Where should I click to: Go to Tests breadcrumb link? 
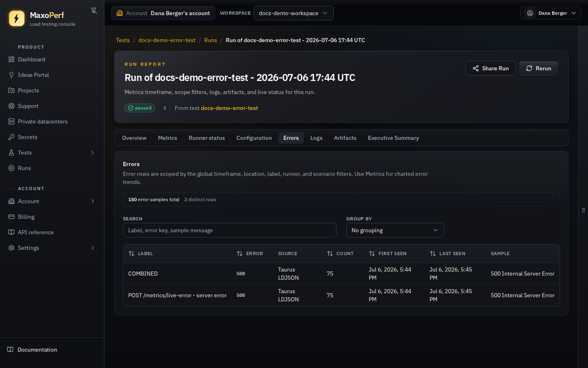click(122, 40)
